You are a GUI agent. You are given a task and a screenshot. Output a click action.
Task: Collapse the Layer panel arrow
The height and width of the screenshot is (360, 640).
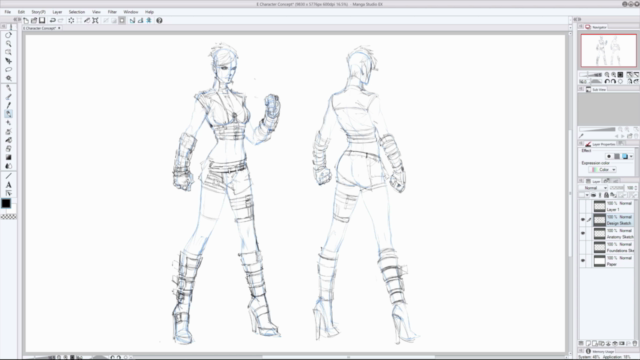581,181
